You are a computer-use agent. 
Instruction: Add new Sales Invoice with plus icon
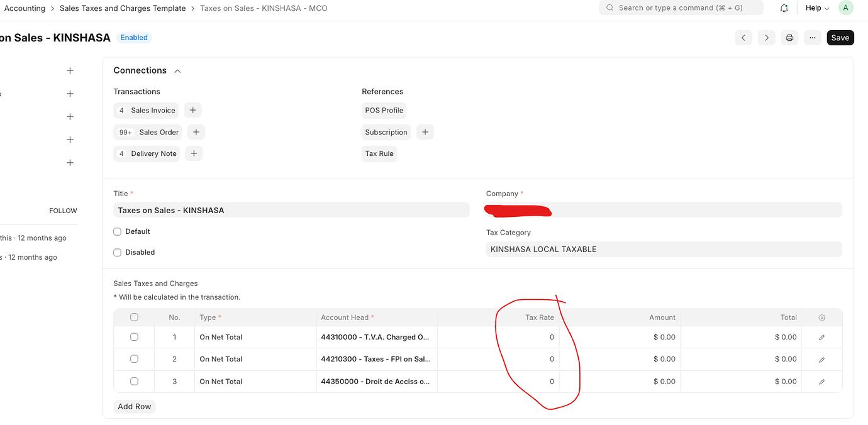tap(193, 110)
